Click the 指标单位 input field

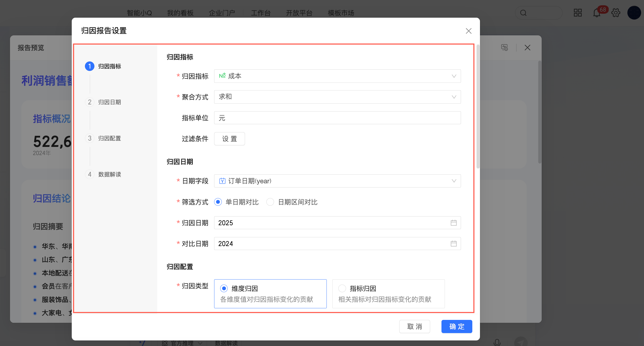337,118
